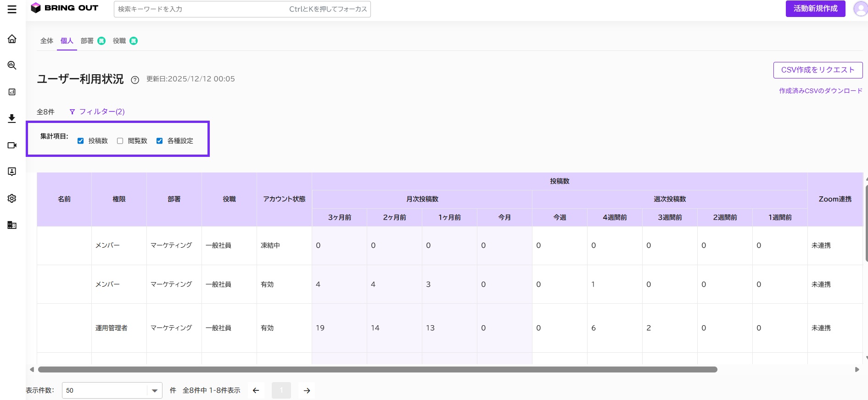Viewport: 868px width, 400px height.
Task: Click the 部署 column header in table
Action: click(174, 199)
